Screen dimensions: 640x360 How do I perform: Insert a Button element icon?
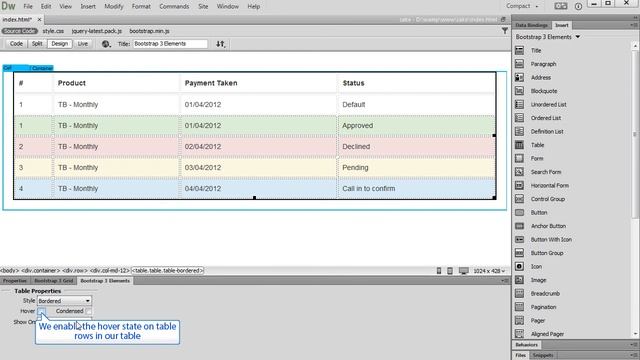519,212
